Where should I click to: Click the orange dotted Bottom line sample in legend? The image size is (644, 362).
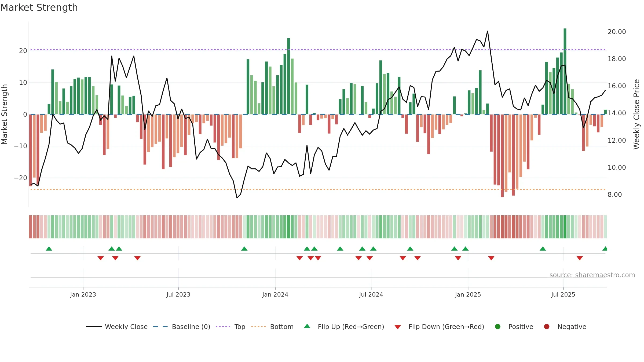(259, 327)
